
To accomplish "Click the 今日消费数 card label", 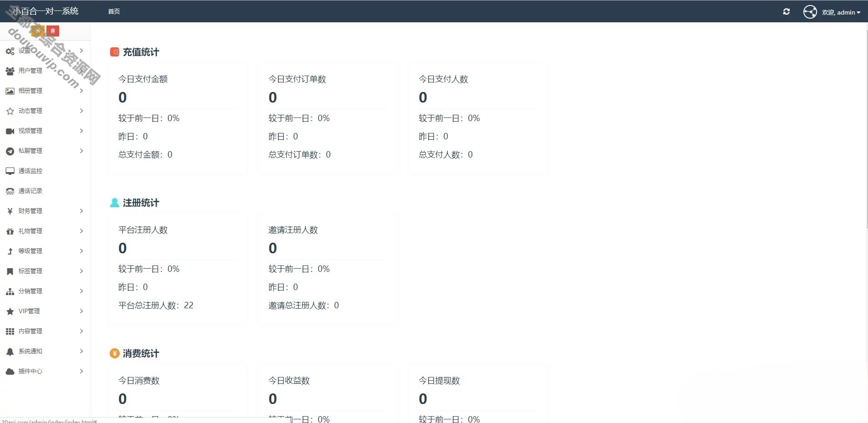I will tap(139, 381).
